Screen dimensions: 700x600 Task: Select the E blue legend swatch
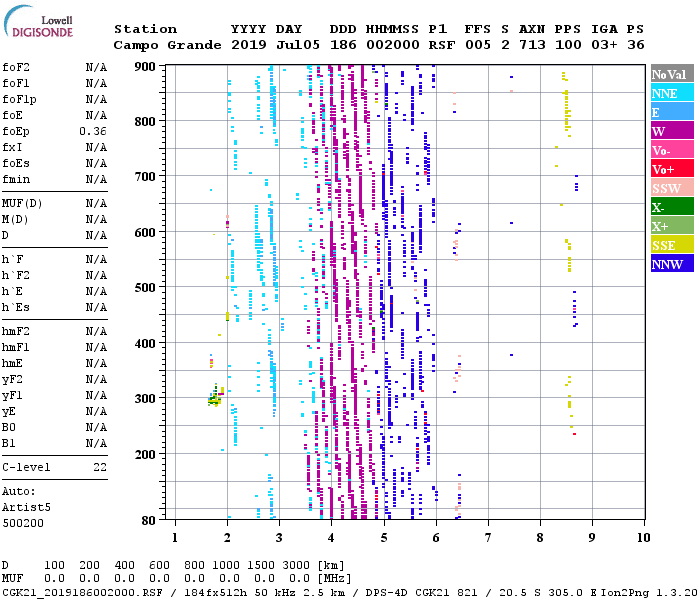(672, 112)
